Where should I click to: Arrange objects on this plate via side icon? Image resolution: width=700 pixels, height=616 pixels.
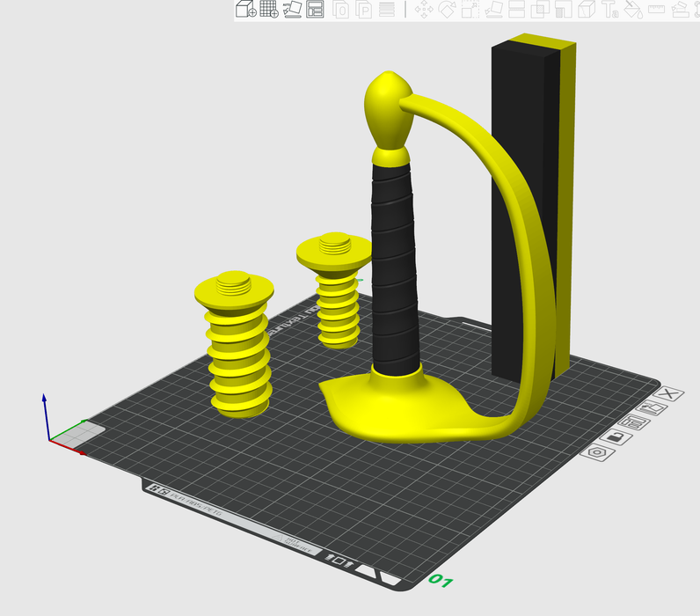tap(635, 423)
